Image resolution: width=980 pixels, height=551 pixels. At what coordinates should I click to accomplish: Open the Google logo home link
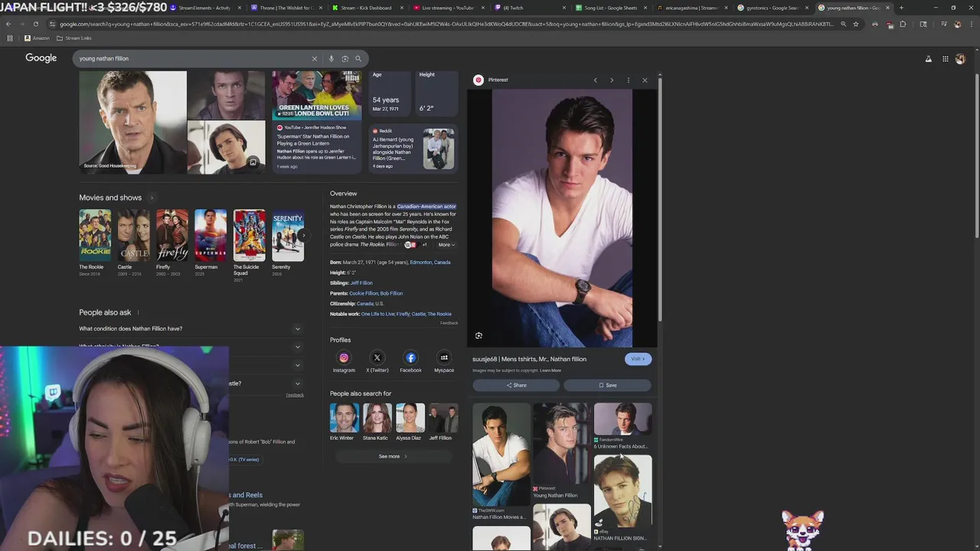(x=41, y=58)
